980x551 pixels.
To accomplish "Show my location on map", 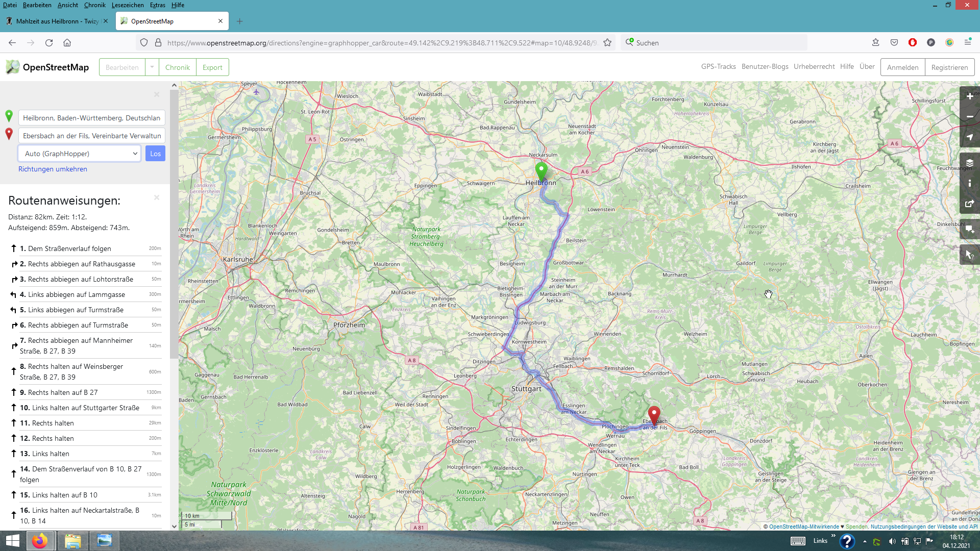I will click(x=969, y=137).
